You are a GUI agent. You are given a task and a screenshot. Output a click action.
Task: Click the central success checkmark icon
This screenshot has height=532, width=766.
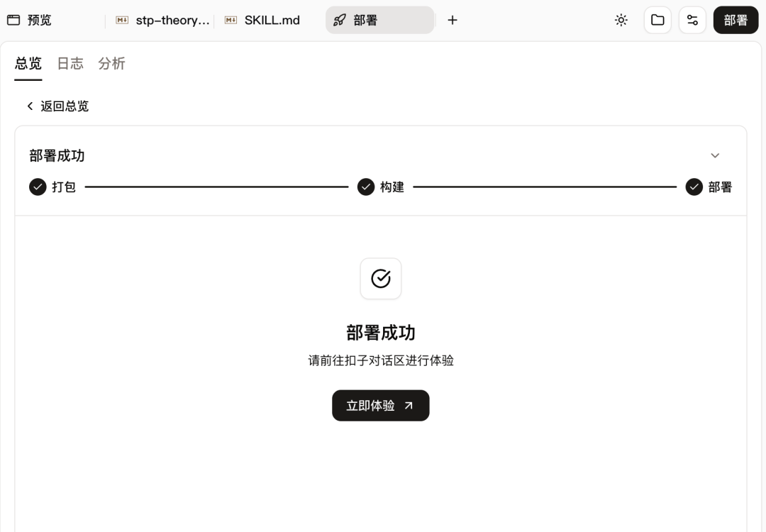[x=381, y=279]
